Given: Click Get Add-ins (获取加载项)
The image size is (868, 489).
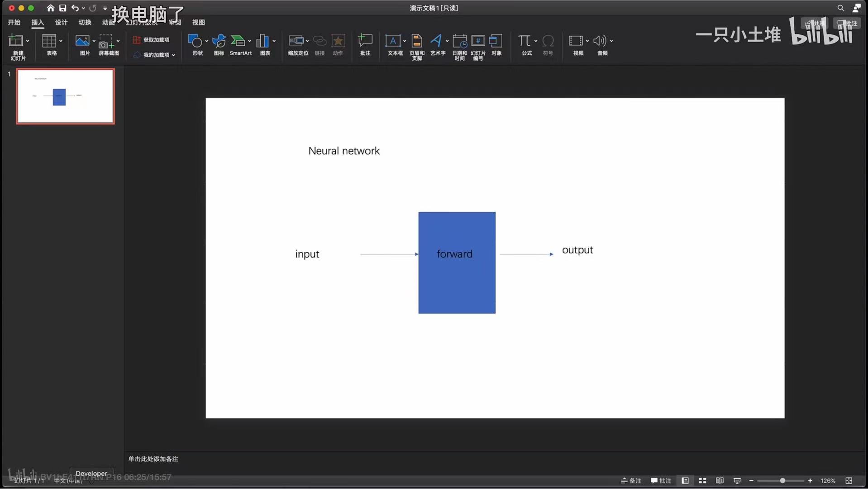Looking at the screenshot, I should [x=151, y=40].
